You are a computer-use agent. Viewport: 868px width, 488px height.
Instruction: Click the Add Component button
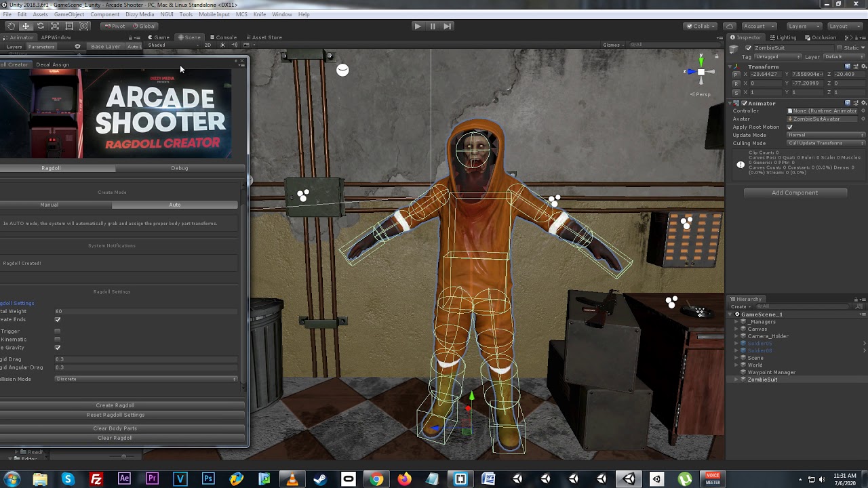click(795, 192)
